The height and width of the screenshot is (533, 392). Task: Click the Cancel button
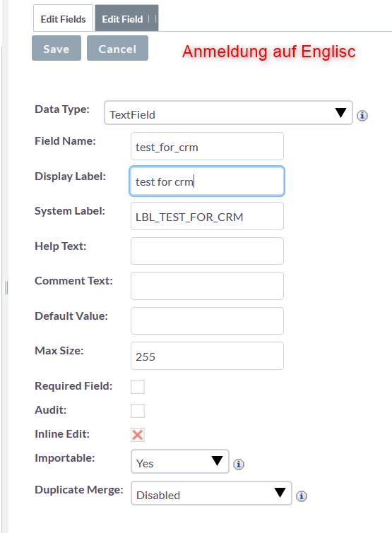[x=118, y=48]
